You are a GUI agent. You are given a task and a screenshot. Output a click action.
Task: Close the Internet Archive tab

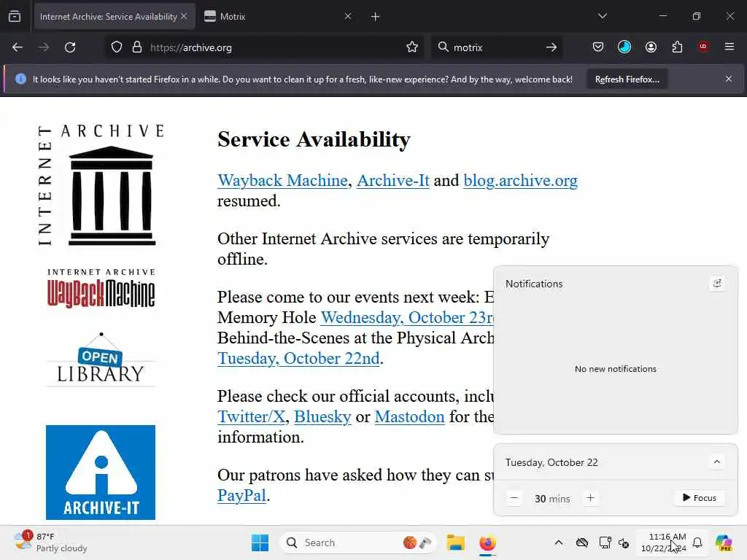pos(184,16)
